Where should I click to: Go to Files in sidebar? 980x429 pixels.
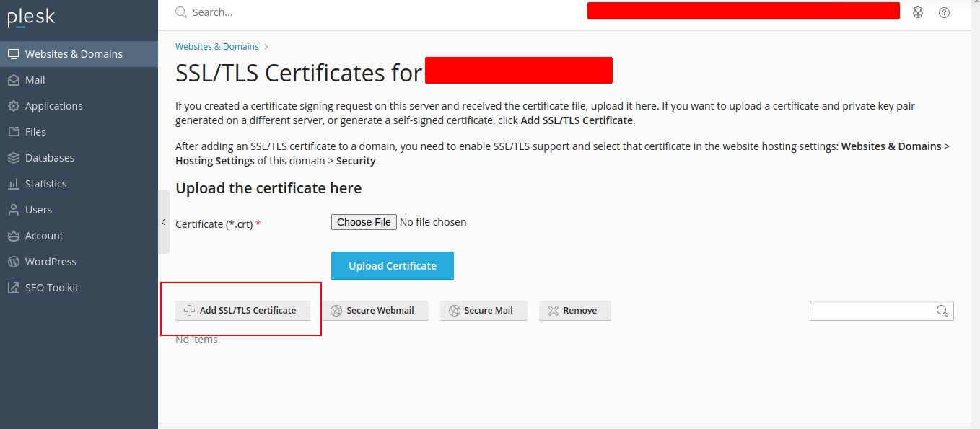pyautogui.click(x=35, y=132)
